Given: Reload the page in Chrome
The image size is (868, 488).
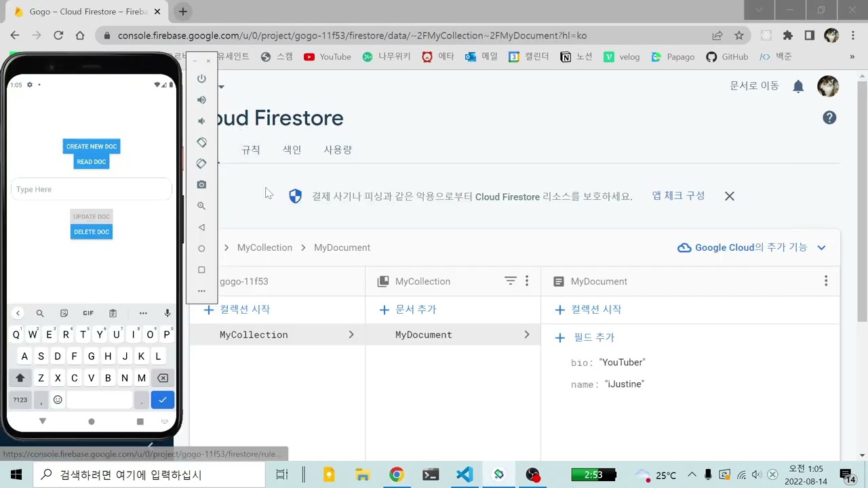Looking at the screenshot, I should [58, 35].
